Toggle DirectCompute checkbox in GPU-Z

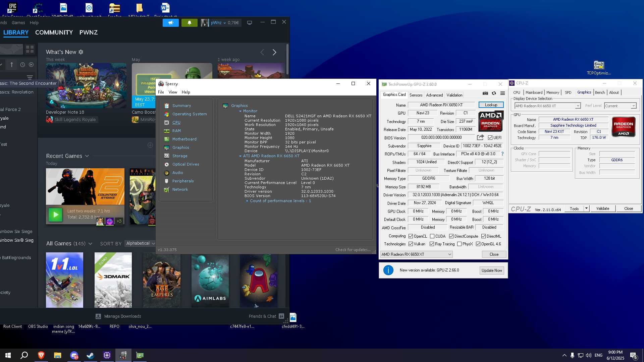click(x=451, y=236)
